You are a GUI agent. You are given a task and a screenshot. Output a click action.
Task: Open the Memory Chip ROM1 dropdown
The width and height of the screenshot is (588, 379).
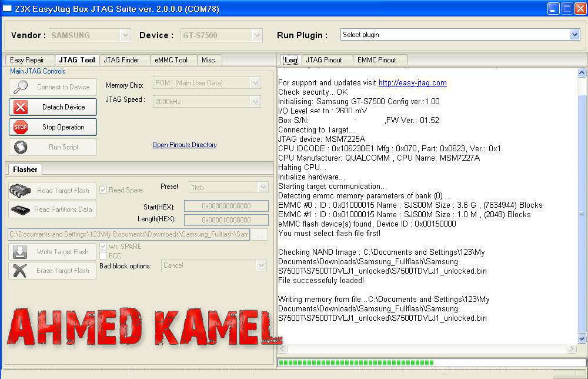click(255, 83)
